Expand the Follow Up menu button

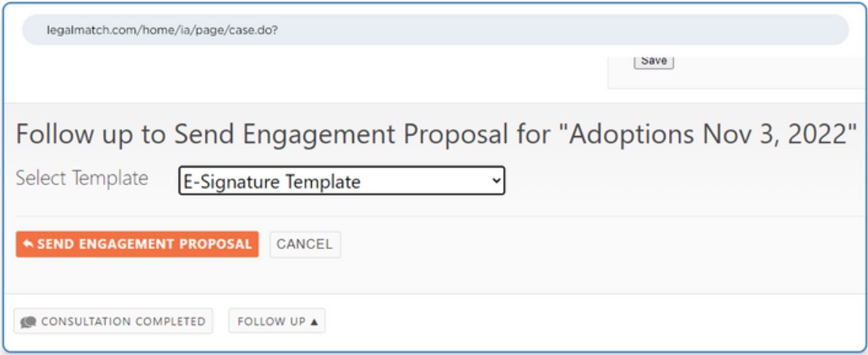click(277, 321)
